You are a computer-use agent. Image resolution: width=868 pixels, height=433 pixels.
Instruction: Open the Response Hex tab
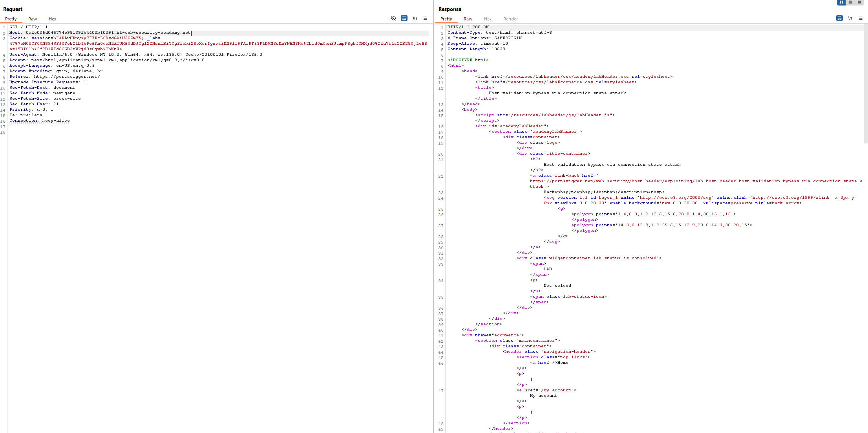[x=488, y=19]
